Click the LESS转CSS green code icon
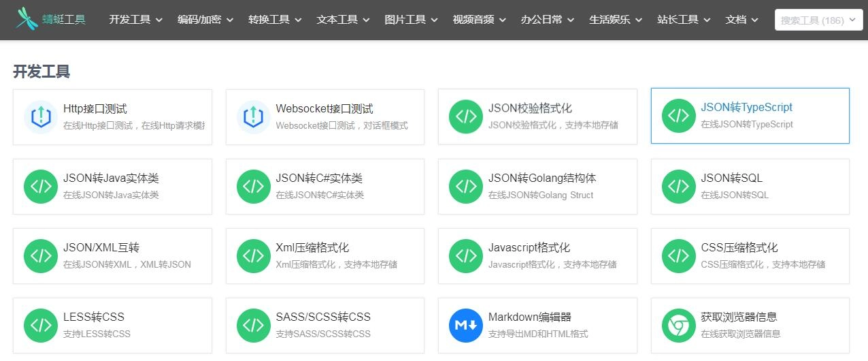 pos(41,326)
